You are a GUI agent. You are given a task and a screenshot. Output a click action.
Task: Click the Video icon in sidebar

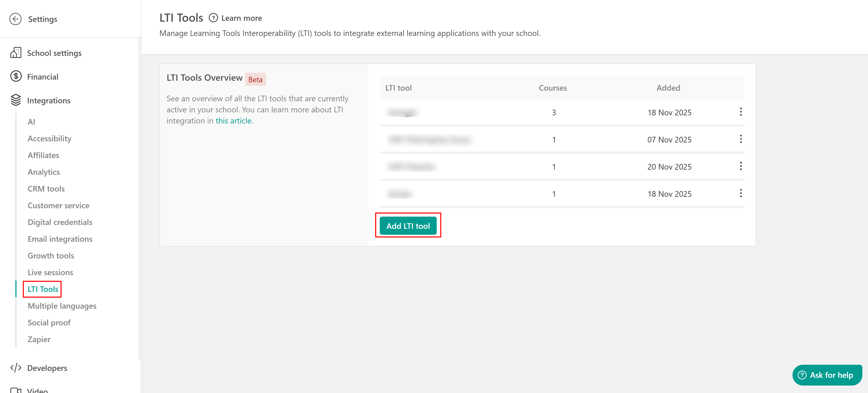pyautogui.click(x=16, y=390)
